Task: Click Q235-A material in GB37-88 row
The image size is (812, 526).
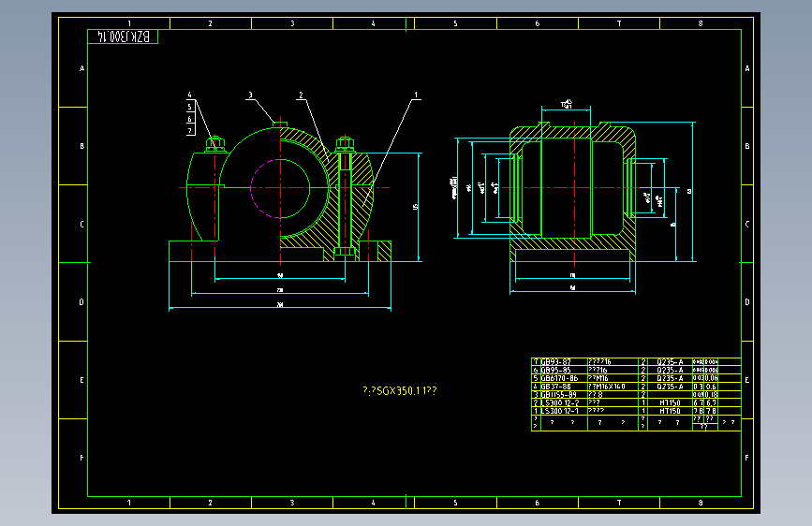Action: [670, 387]
